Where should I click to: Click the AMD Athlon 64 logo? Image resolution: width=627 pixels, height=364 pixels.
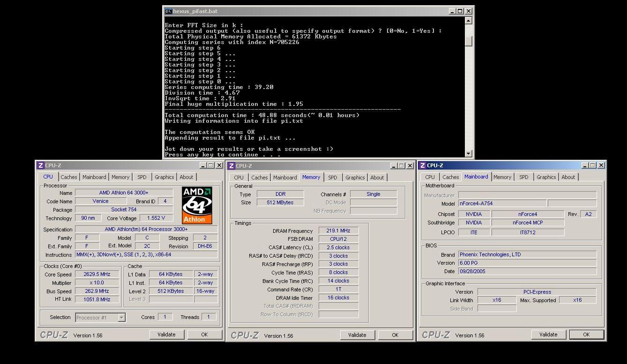[197, 205]
